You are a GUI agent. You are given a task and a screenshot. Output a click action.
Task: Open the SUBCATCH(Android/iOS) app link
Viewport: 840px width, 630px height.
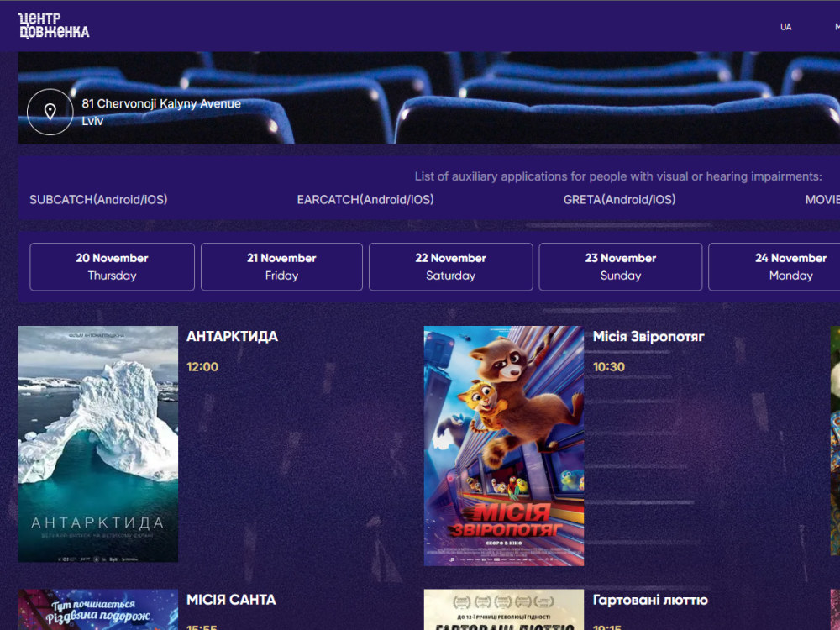point(98,200)
